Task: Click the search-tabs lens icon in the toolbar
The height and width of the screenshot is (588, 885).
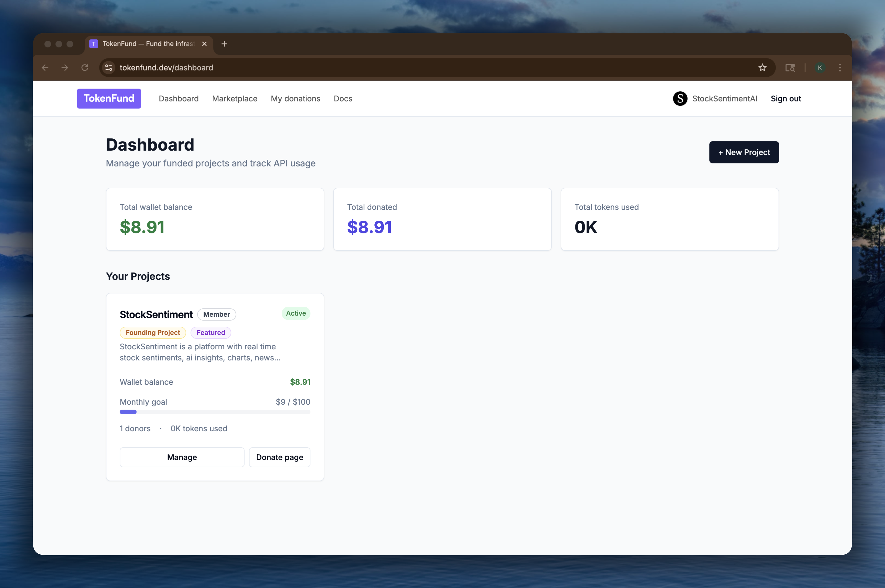Action: pyautogui.click(x=790, y=68)
